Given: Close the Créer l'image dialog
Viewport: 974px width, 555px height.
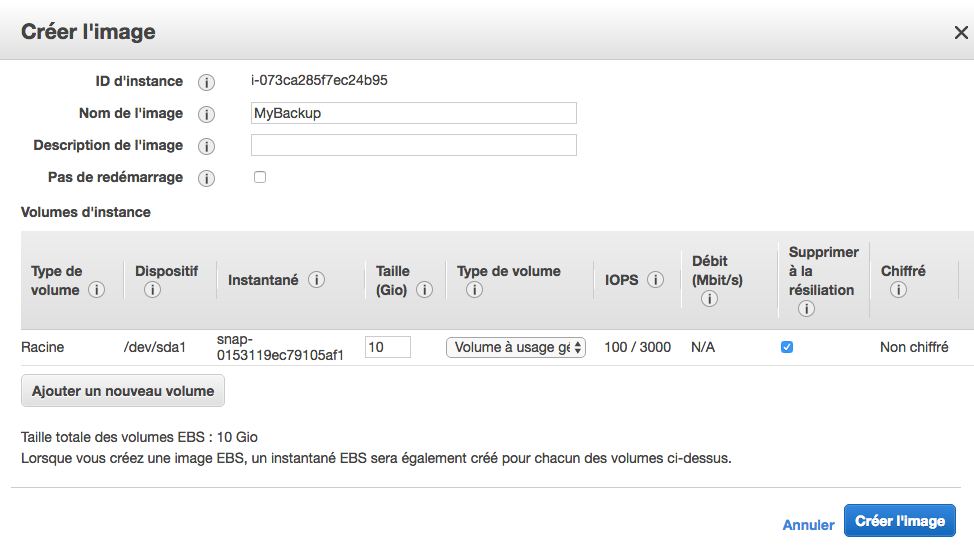Looking at the screenshot, I should (960, 33).
